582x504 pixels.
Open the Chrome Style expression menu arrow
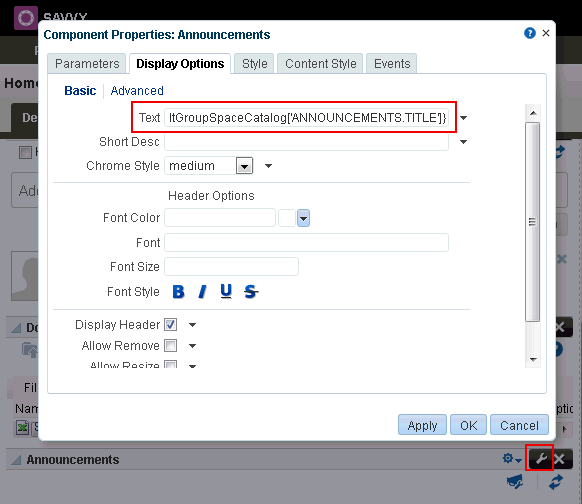coord(268,166)
